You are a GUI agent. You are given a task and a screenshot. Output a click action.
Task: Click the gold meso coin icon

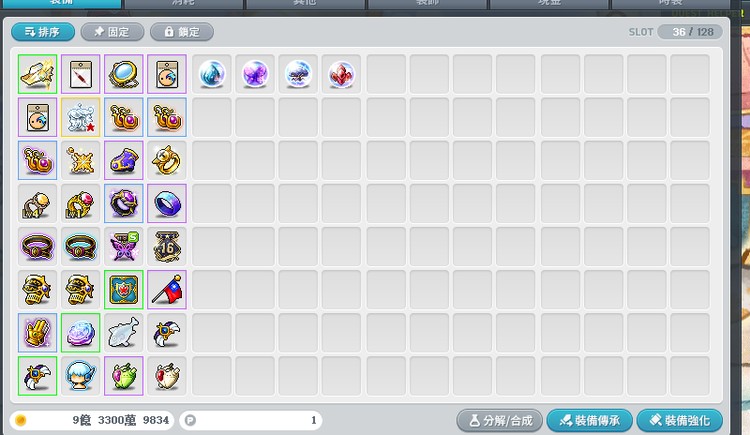click(20, 420)
